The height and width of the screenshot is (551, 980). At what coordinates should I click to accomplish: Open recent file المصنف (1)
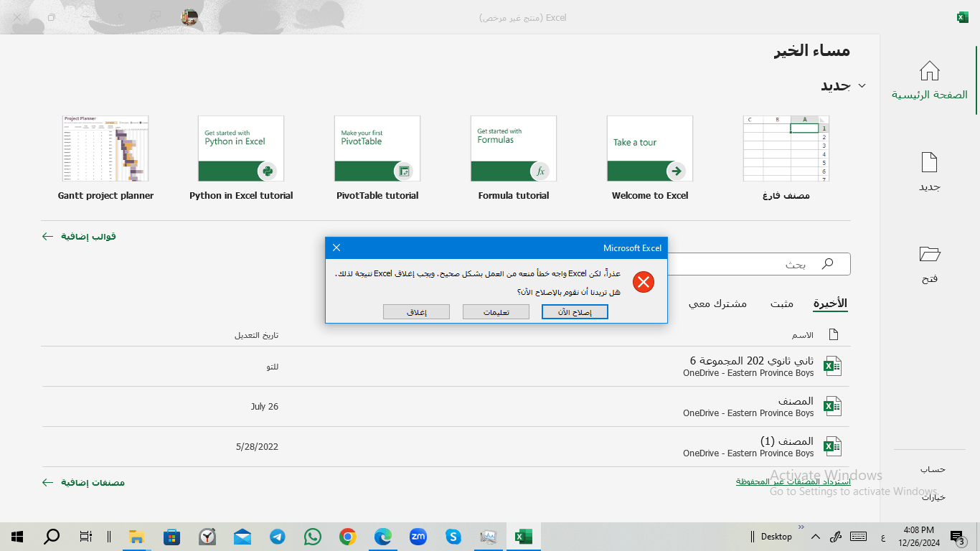coord(446,446)
